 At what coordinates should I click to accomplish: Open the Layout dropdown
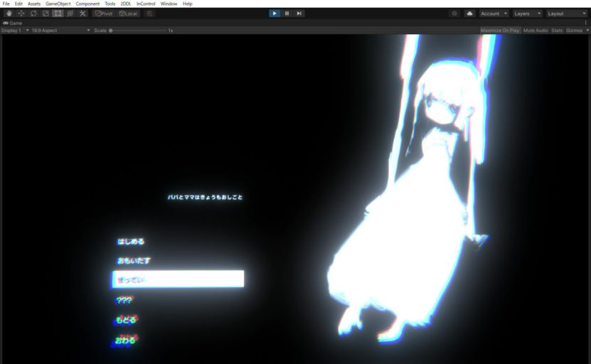(567, 14)
